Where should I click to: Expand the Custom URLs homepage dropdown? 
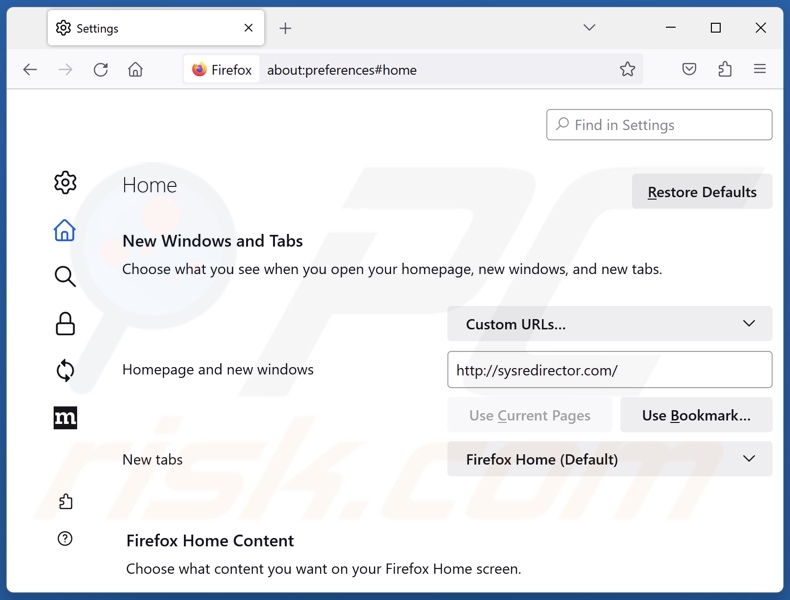tap(609, 324)
